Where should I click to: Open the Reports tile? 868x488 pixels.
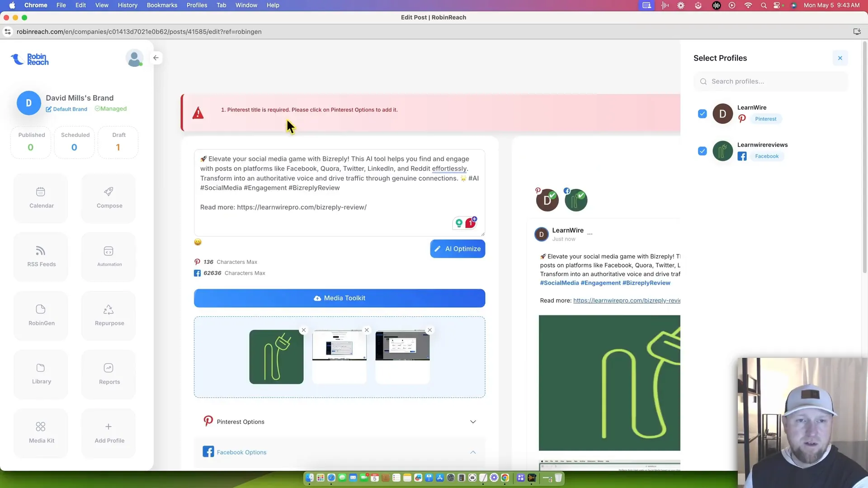tap(109, 374)
